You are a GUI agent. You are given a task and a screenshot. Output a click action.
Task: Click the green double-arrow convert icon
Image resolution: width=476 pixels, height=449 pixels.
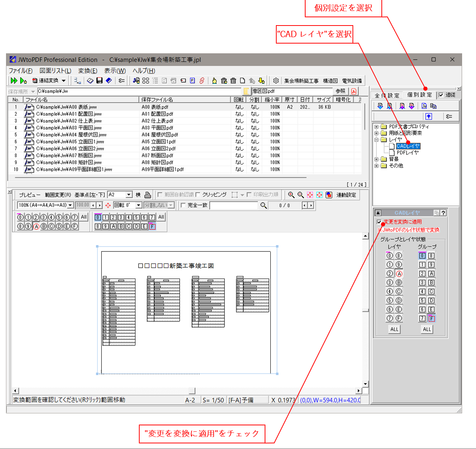(x=14, y=81)
